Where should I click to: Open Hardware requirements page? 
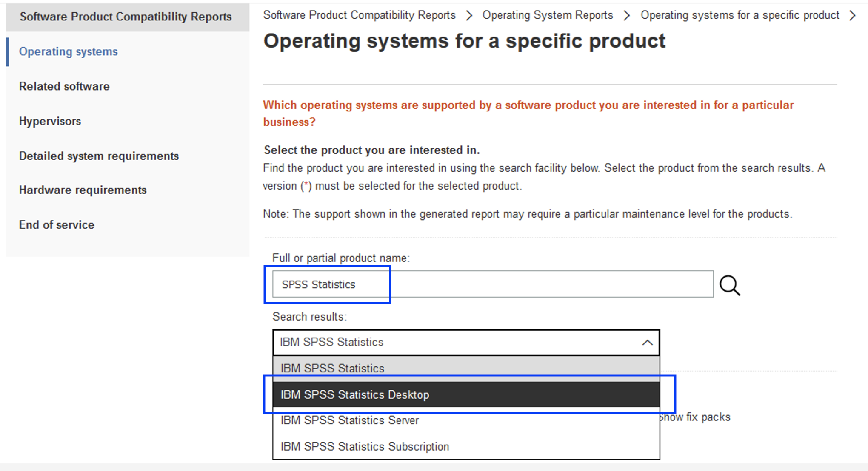pos(83,190)
